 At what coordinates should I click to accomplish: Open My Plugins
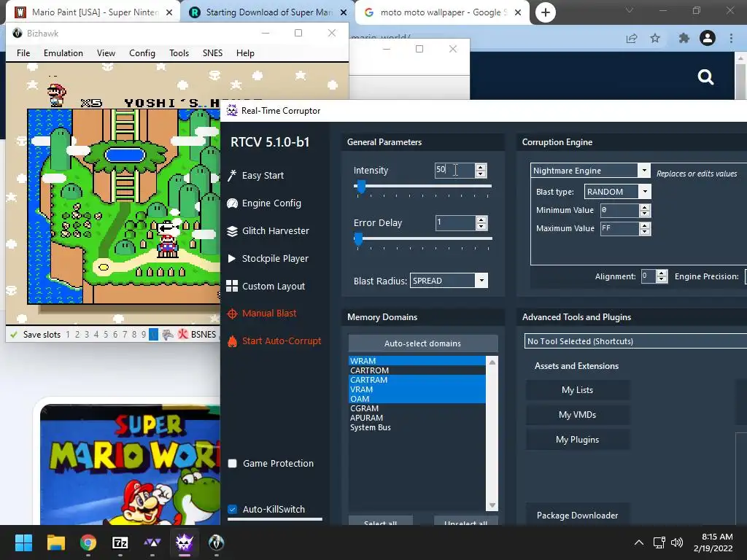pos(578,440)
